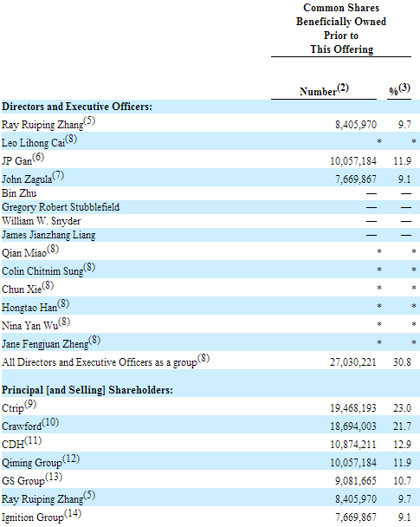Select the share count 7,669,867 for John Zagula

[356, 179]
